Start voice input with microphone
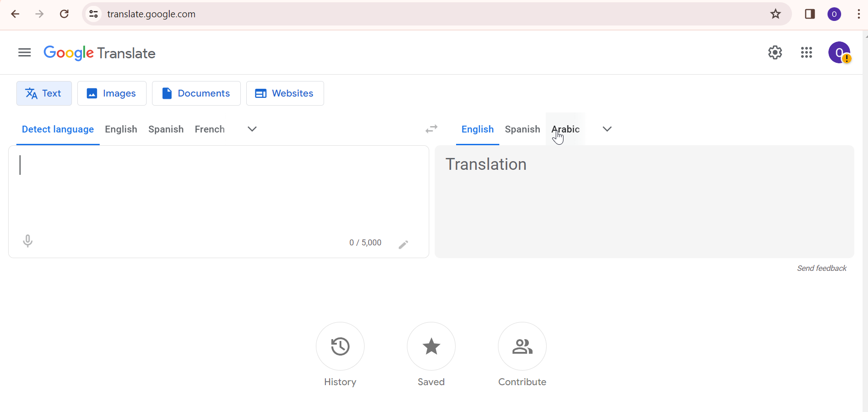Image resolution: width=868 pixels, height=412 pixels. (x=28, y=241)
